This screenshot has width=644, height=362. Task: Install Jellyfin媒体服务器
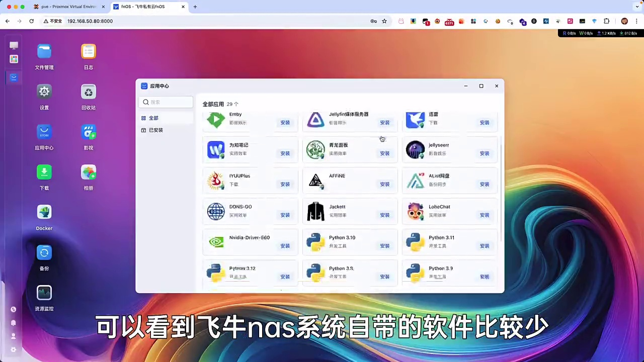385,123
